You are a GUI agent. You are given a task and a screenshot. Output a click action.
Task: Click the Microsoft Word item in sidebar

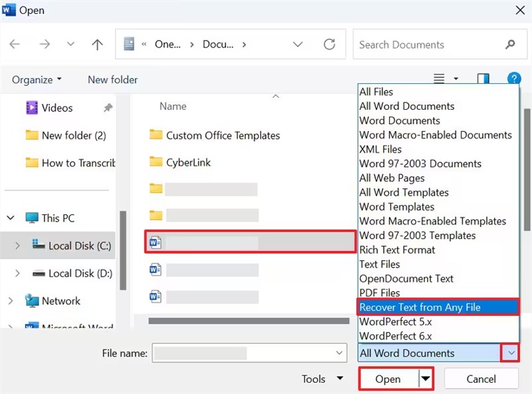tap(67, 327)
